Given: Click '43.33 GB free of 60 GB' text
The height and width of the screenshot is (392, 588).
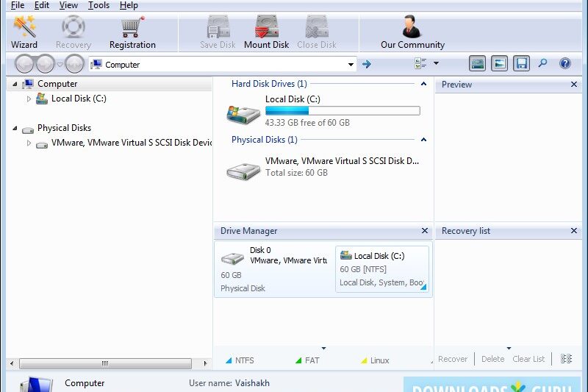Looking at the screenshot, I should (307, 123).
